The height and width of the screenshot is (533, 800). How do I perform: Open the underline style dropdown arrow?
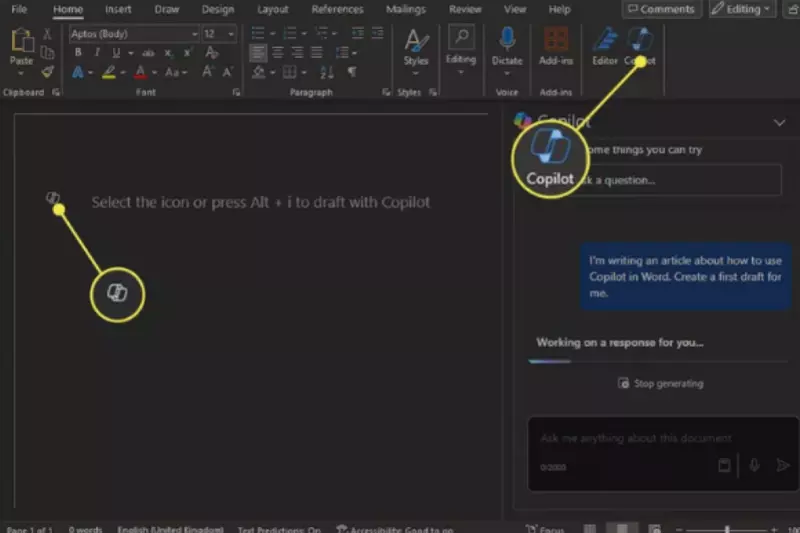pos(131,53)
